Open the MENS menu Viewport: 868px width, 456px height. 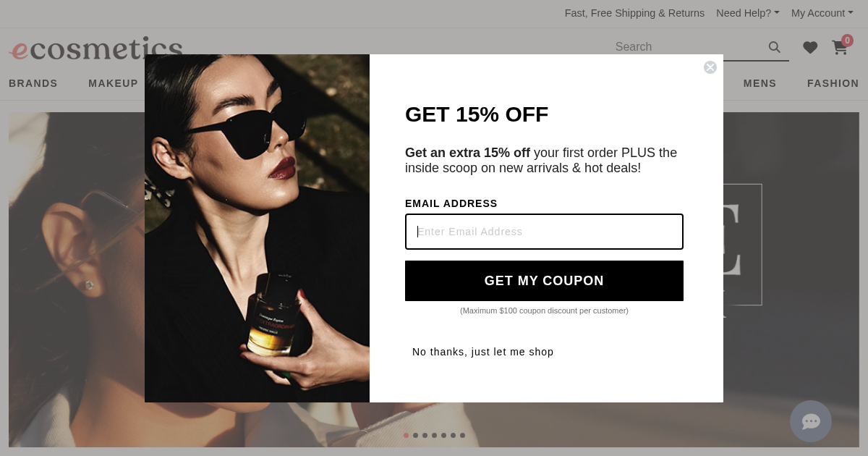pyautogui.click(x=759, y=83)
